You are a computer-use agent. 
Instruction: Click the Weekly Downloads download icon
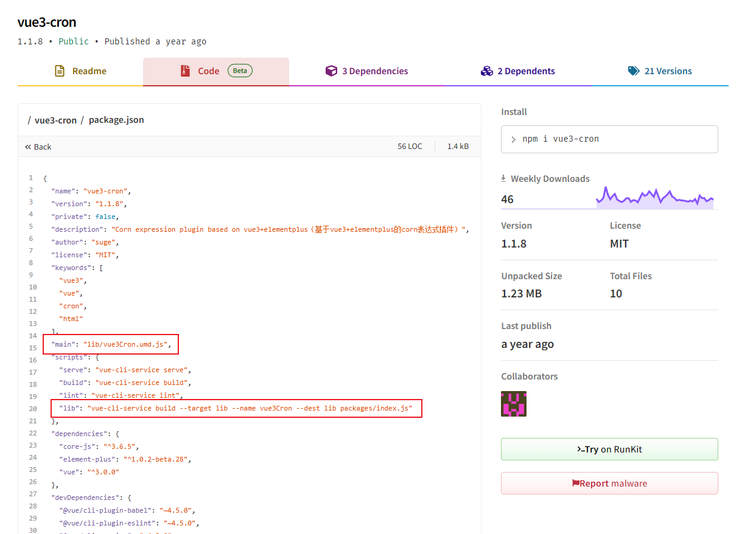click(x=503, y=178)
